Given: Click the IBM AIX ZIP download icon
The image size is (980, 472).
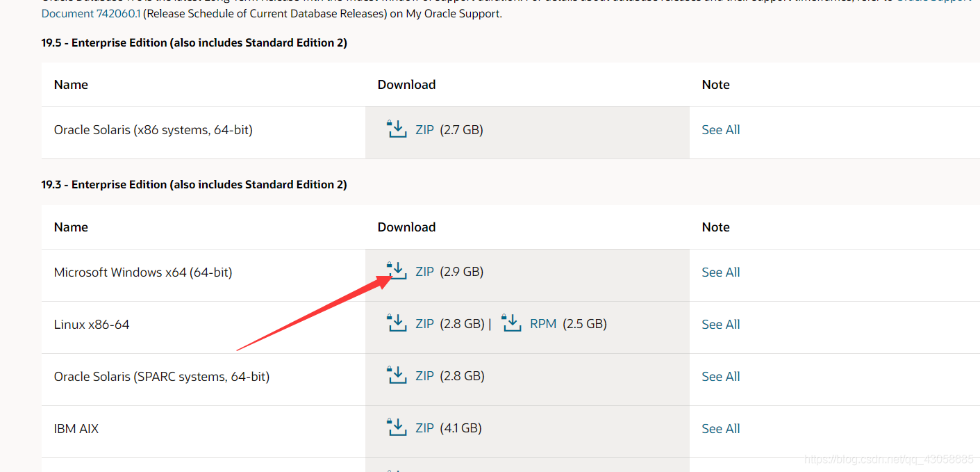Looking at the screenshot, I should pyautogui.click(x=397, y=428).
